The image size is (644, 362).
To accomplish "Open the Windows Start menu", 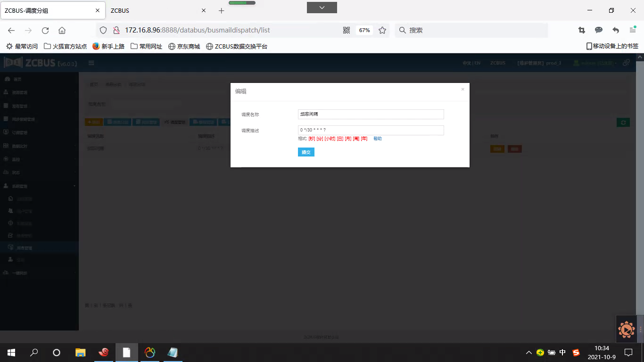I will coord(11,353).
